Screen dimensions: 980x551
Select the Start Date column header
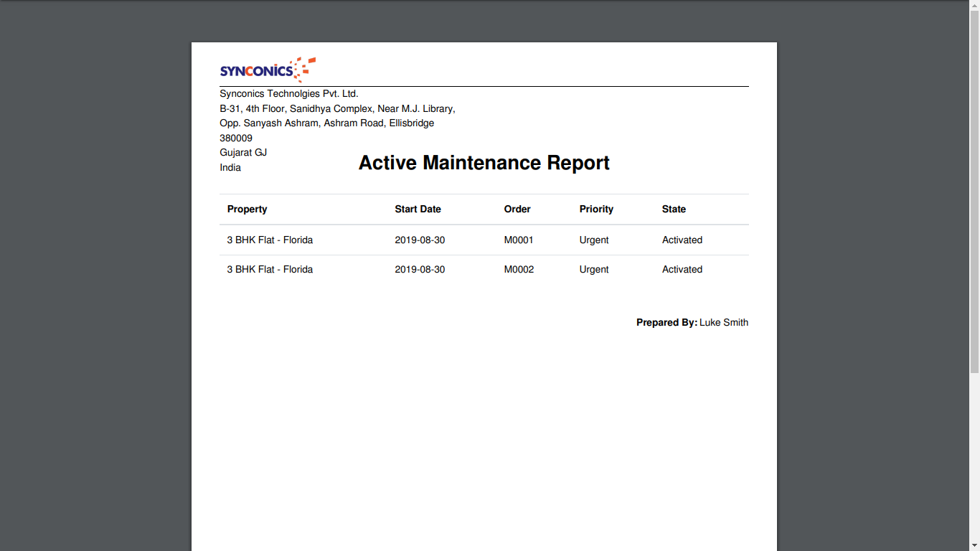[418, 209]
